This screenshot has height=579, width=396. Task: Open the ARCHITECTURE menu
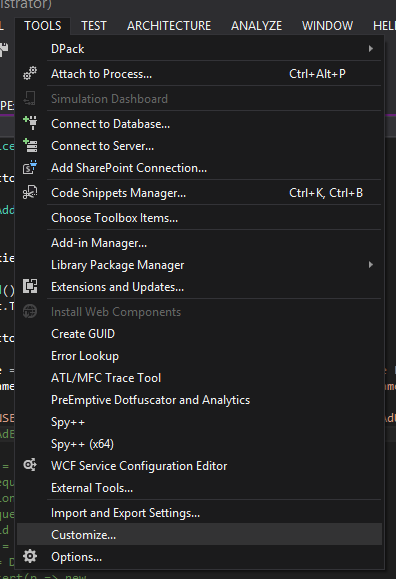169,25
